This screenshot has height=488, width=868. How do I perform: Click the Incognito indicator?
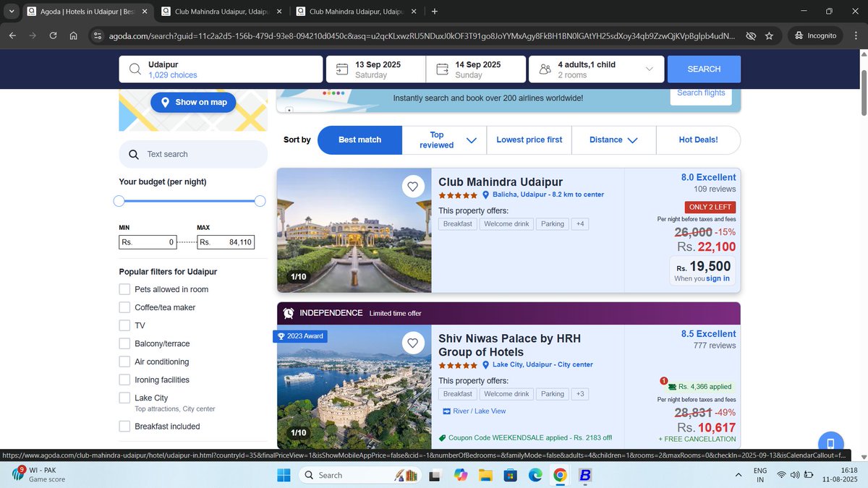click(x=816, y=35)
